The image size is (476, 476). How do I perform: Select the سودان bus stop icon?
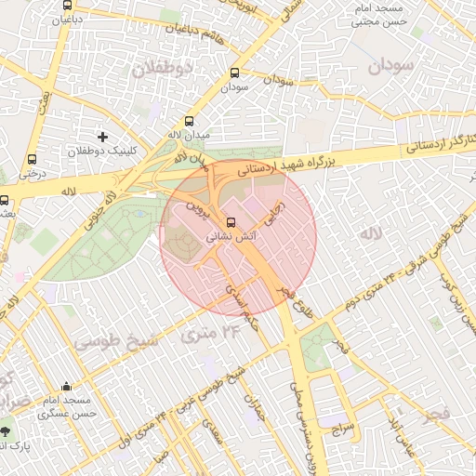234,73
